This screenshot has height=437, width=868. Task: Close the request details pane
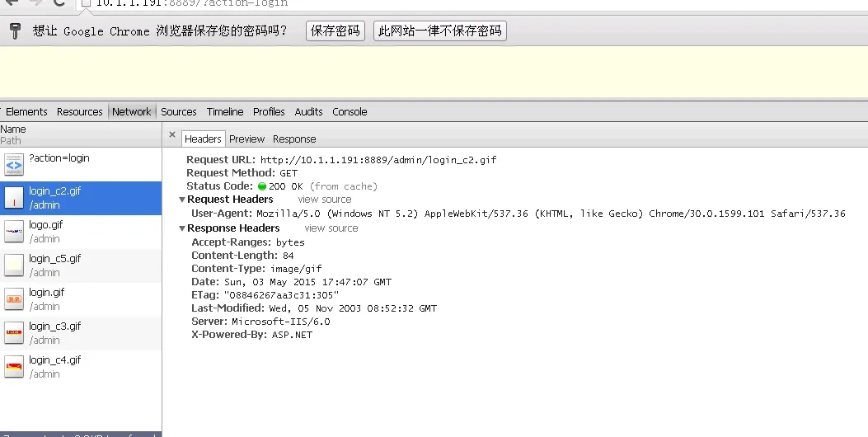pos(172,134)
